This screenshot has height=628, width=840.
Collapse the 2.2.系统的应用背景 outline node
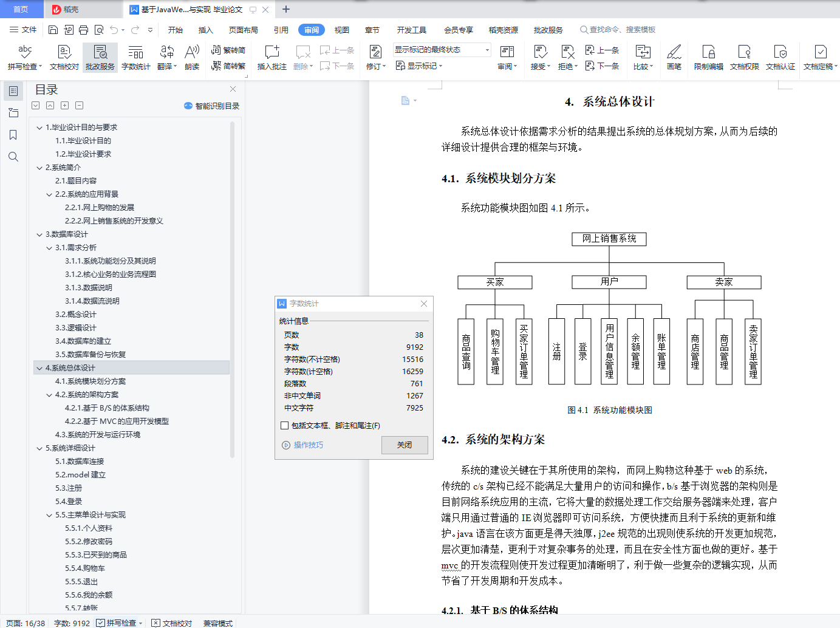coord(49,194)
